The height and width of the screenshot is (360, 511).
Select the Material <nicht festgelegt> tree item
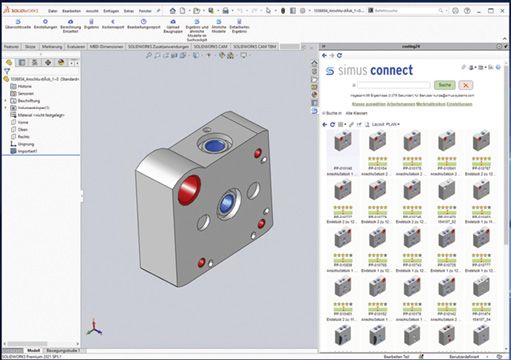point(37,115)
